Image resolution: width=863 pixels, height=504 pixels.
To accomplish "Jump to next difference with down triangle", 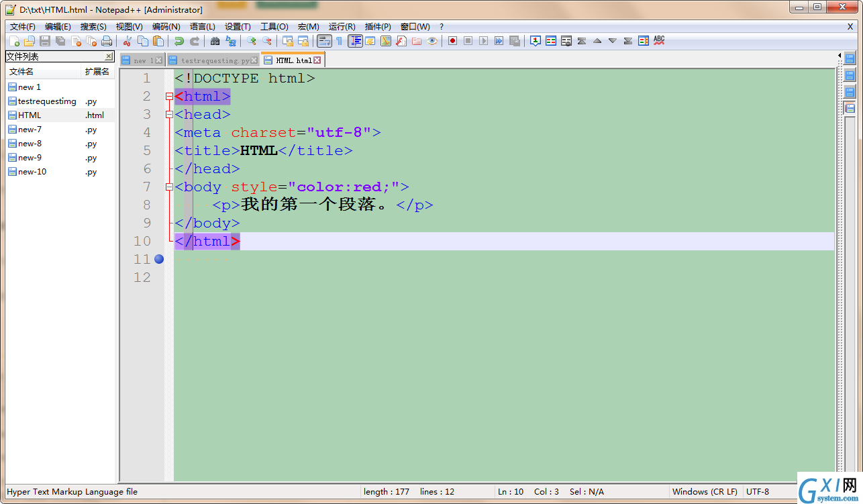I will tap(612, 41).
